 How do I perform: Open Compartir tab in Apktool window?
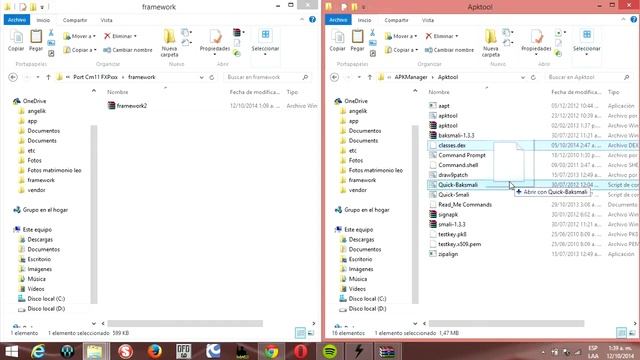[396, 20]
